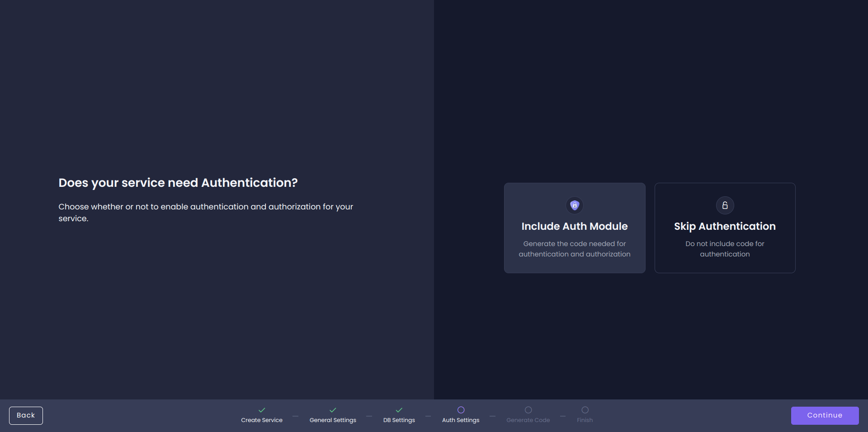Click the Finish step label
Image resolution: width=868 pixels, height=432 pixels.
[585, 420]
